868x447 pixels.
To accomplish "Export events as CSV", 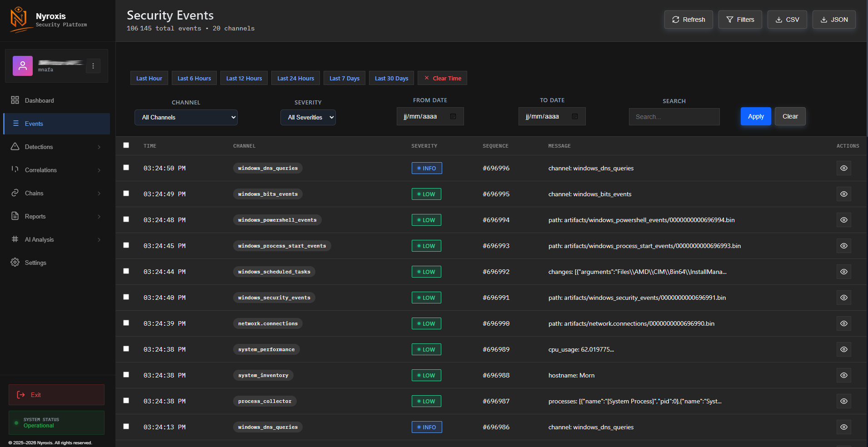I will pyautogui.click(x=787, y=20).
